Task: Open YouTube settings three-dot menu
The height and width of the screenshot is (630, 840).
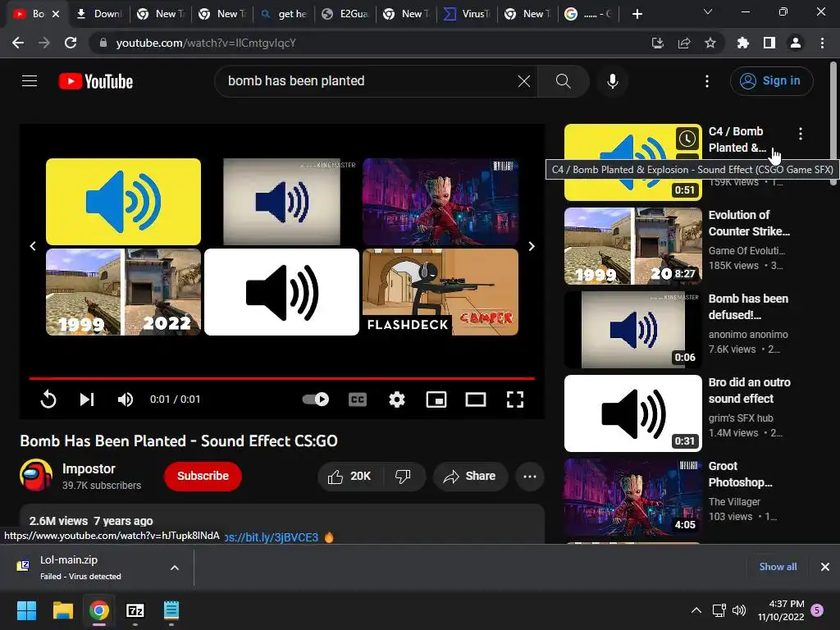Action: point(707,81)
